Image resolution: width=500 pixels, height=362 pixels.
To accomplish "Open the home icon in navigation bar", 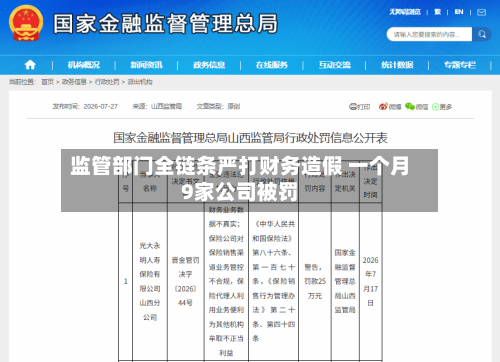I will pyautogui.click(x=30, y=65).
